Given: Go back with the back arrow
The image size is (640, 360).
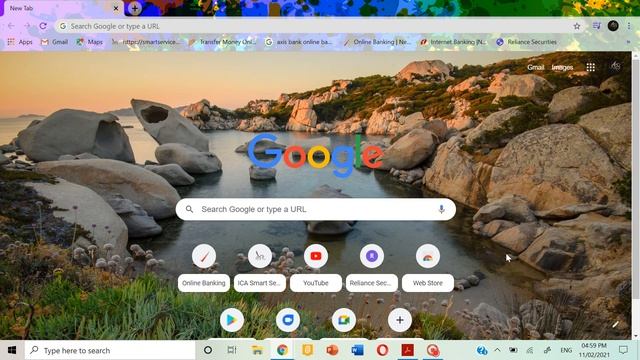Looking at the screenshot, I should (11, 26).
